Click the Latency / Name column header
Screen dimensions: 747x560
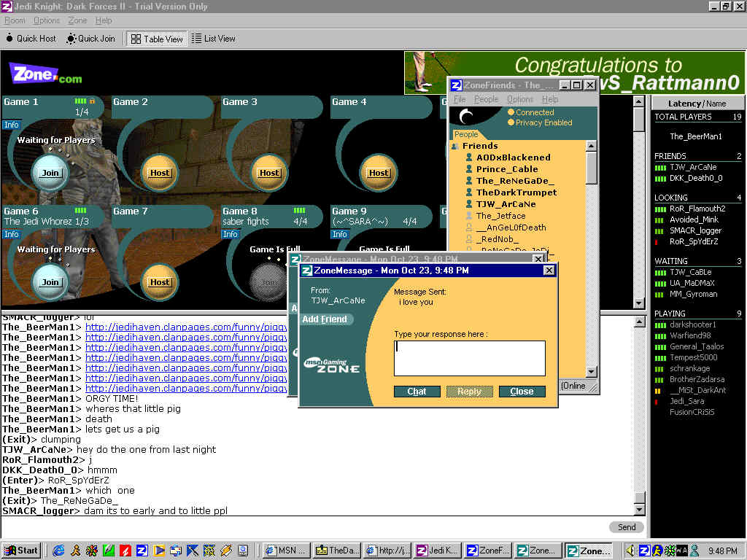pos(697,104)
